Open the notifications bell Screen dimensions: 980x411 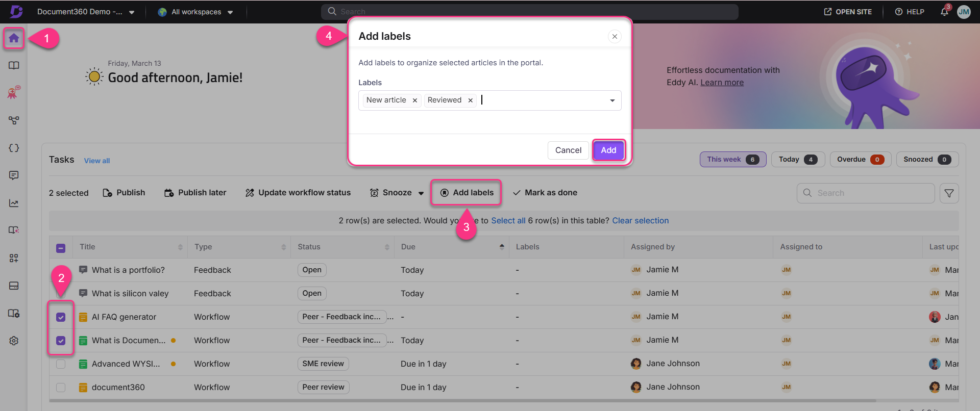pyautogui.click(x=944, y=11)
